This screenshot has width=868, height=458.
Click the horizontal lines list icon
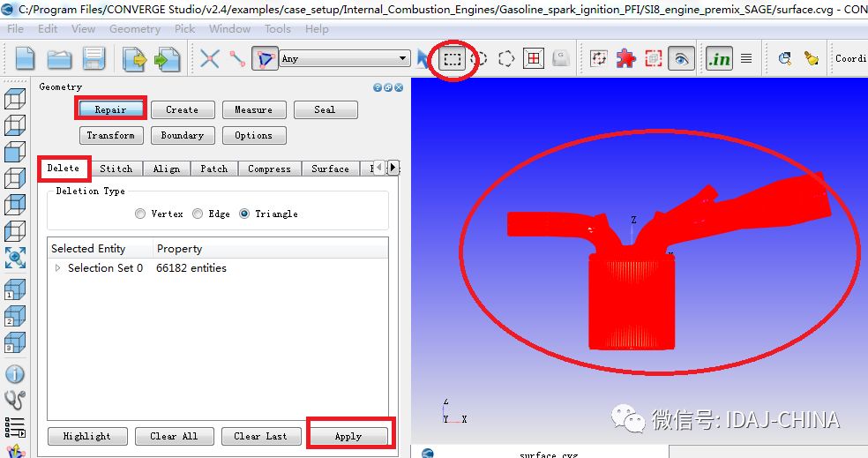click(746, 58)
